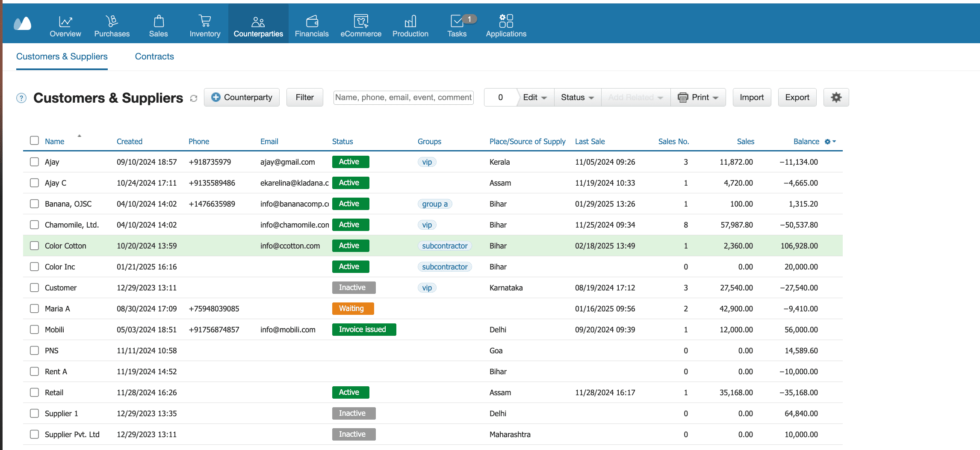This screenshot has height=450, width=980.
Task: Check the box for Ajay row
Action: point(34,162)
